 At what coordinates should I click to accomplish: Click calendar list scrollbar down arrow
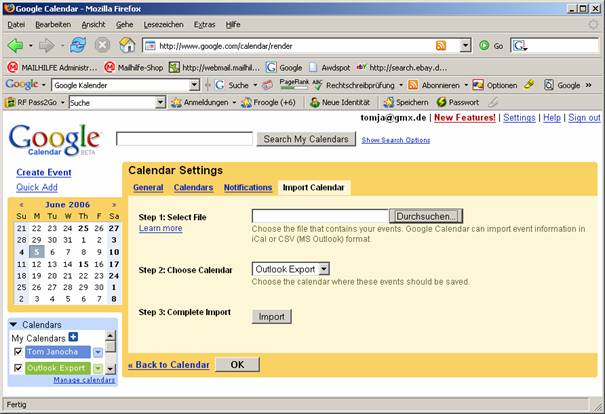(110, 369)
